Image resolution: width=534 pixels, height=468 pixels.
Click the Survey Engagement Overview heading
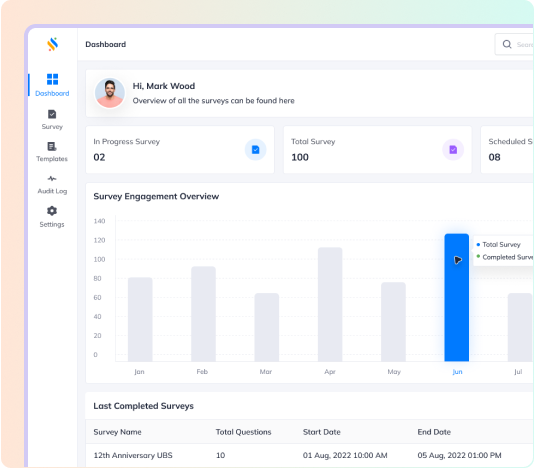156,197
